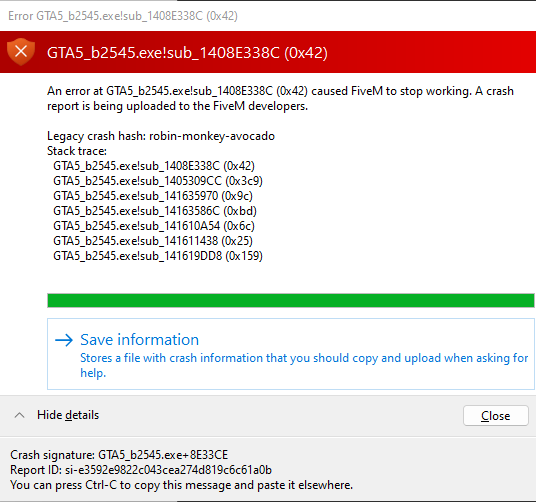
Task: Click the error description paragraph
Action: tap(280, 98)
